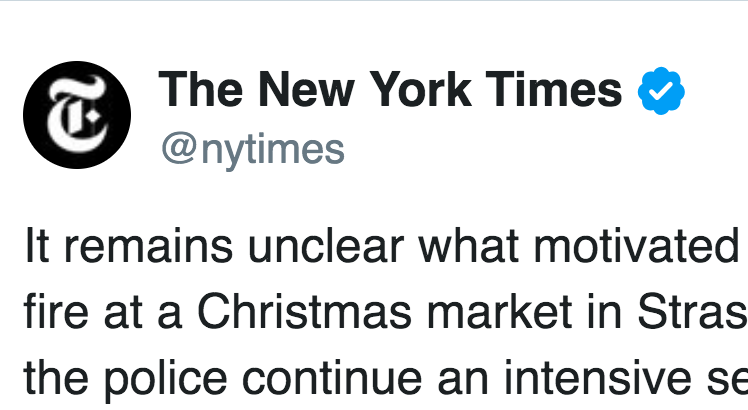Click the word "at" after "fire"
Screen dimensions: 748x410
click(123, 314)
